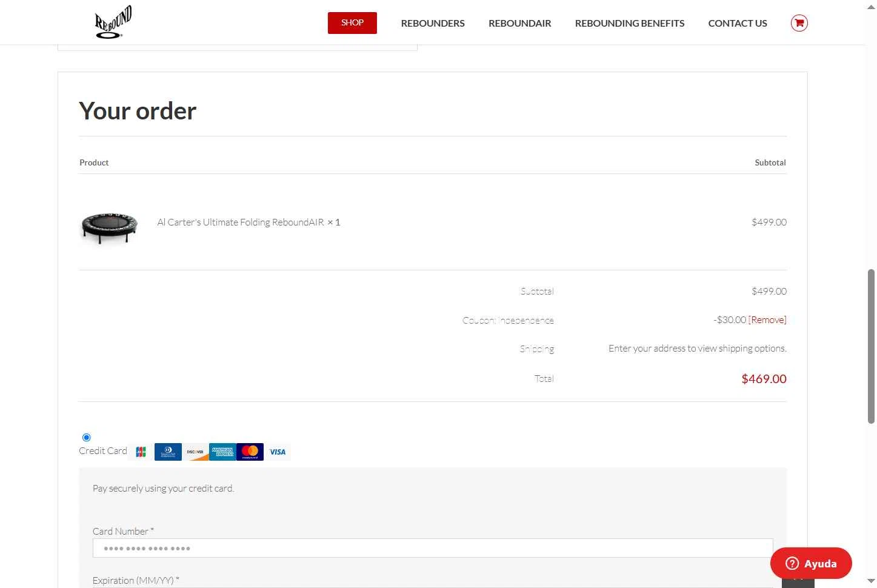Click the Product column header
Image resolution: width=877 pixels, height=588 pixels.
click(94, 162)
